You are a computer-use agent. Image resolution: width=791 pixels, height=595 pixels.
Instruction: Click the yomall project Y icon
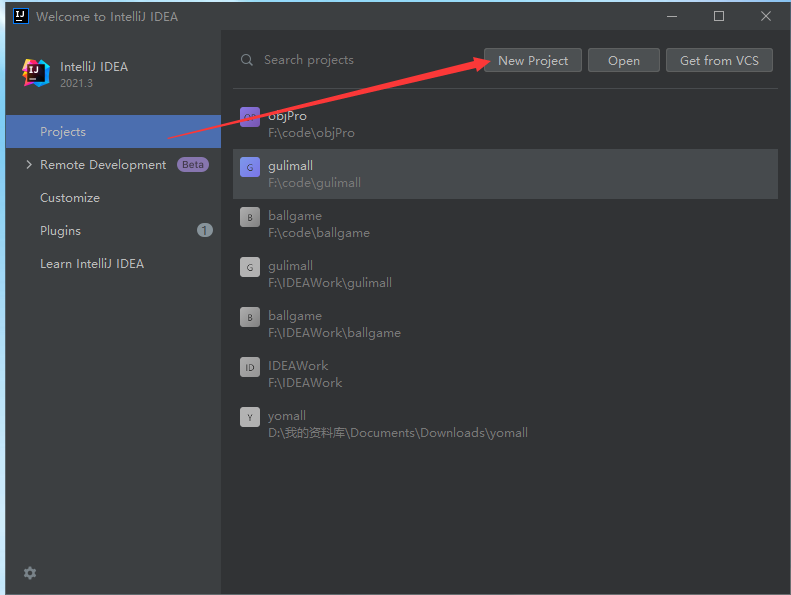click(x=250, y=417)
